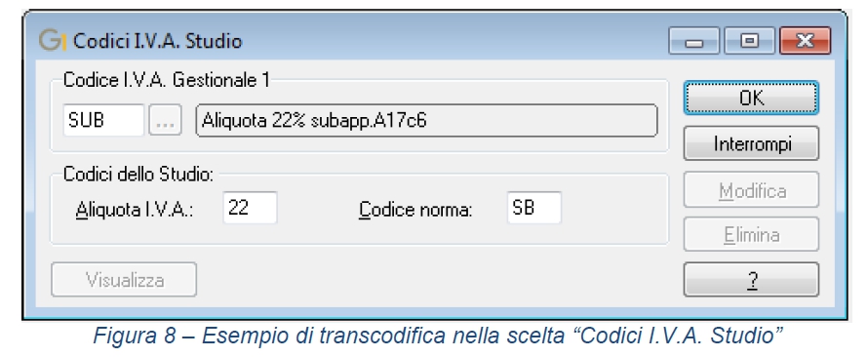868x357 pixels.
Task: Click the Codice norma label
Action: [415, 211]
